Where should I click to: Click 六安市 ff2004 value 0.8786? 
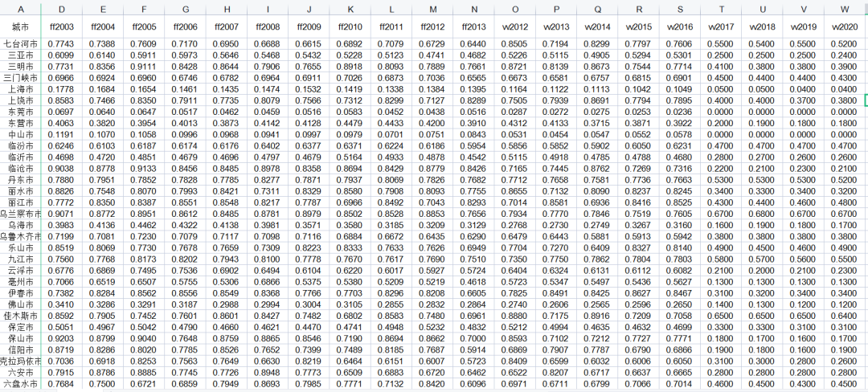102,373
